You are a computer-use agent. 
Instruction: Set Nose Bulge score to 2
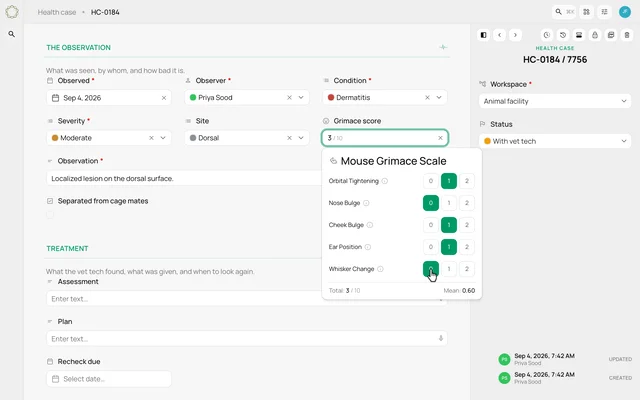tap(467, 203)
